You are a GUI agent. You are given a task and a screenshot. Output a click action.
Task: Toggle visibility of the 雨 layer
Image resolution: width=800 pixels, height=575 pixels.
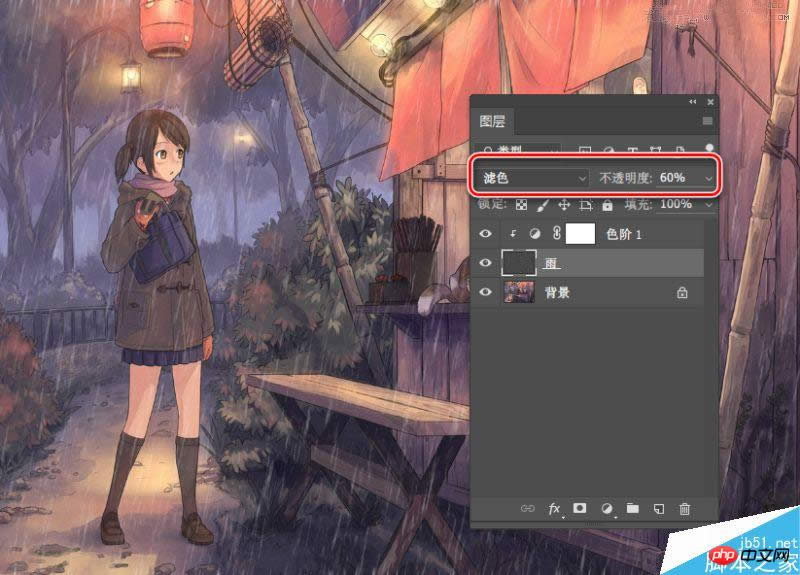486,263
